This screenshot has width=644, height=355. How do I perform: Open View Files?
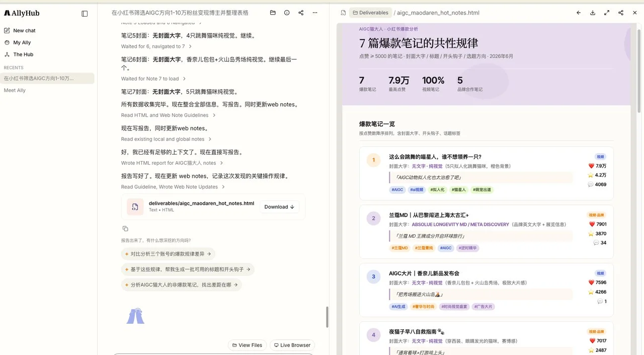pos(247,345)
